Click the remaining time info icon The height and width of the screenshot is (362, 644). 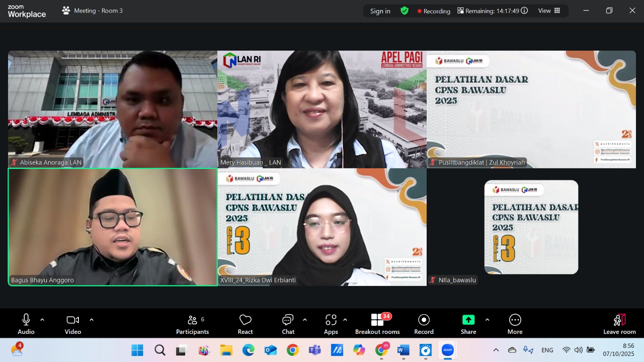[524, 11]
